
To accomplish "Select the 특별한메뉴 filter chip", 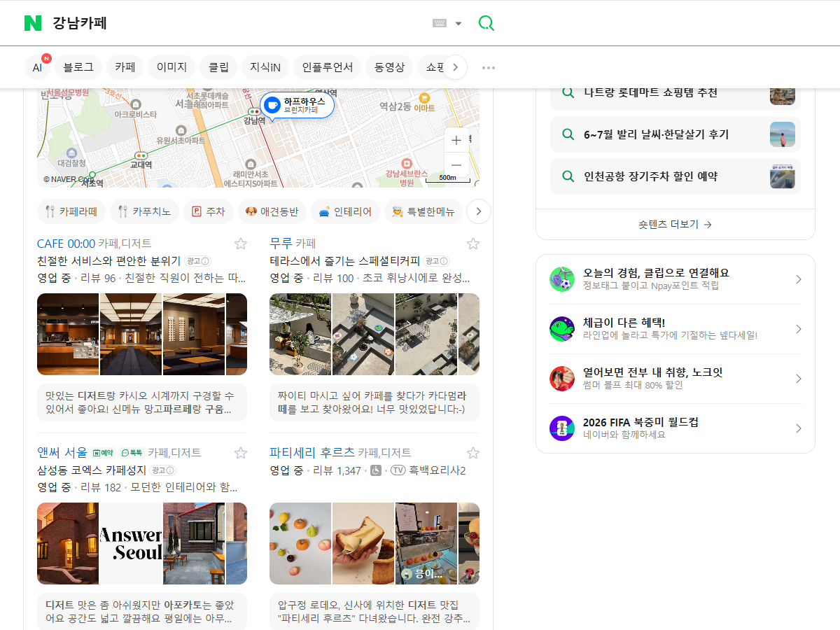I will tap(423, 211).
